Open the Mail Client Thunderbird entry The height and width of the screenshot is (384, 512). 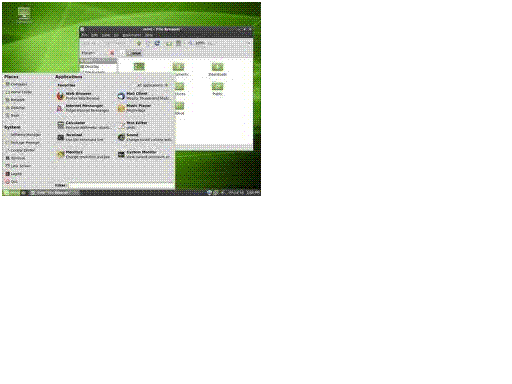click(x=144, y=96)
